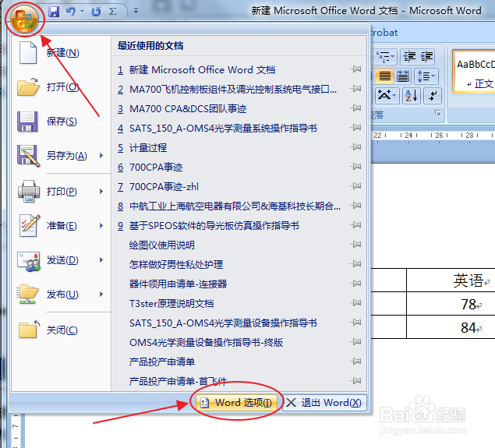
Task: Open recent document 绘图仪使用说明
Action: (x=239, y=245)
